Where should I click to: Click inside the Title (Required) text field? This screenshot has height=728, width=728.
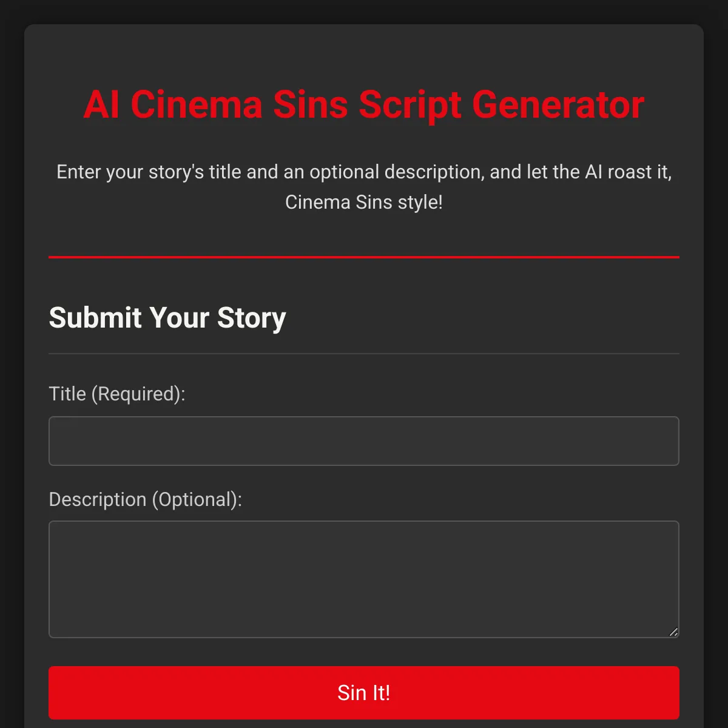click(x=363, y=440)
